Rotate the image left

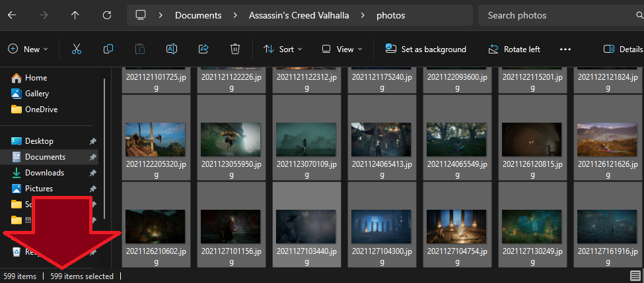(515, 49)
